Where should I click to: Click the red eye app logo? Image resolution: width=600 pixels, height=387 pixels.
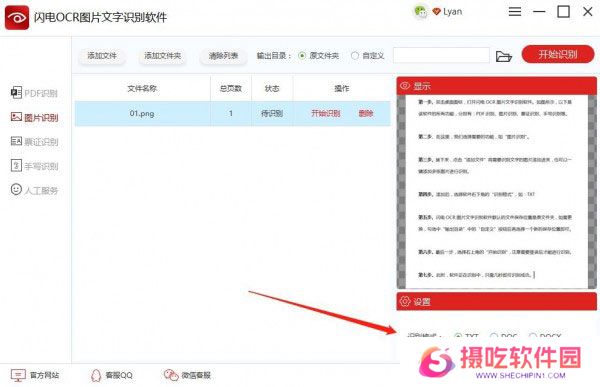17,17
